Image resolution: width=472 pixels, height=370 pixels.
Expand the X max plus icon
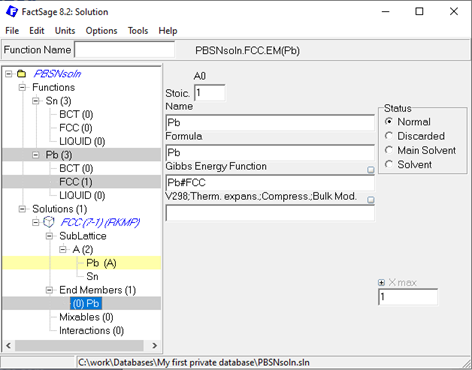(x=381, y=283)
